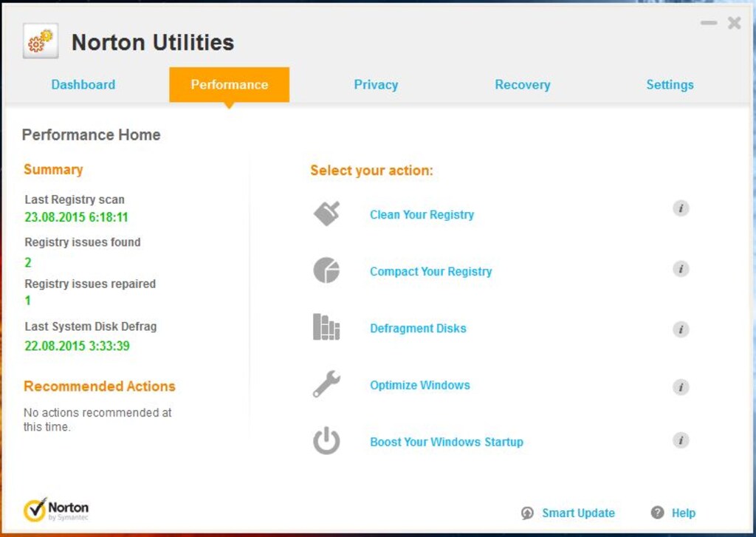The height and width of the screenshot is (537, 756).
Task: Open the Clean Your Registry link
Action: click(x=422, y=215)
